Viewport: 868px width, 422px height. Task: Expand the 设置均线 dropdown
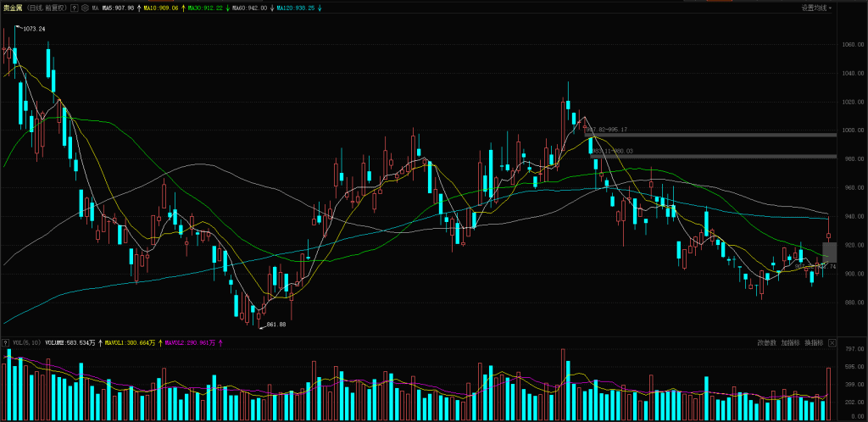click(816, 8)
